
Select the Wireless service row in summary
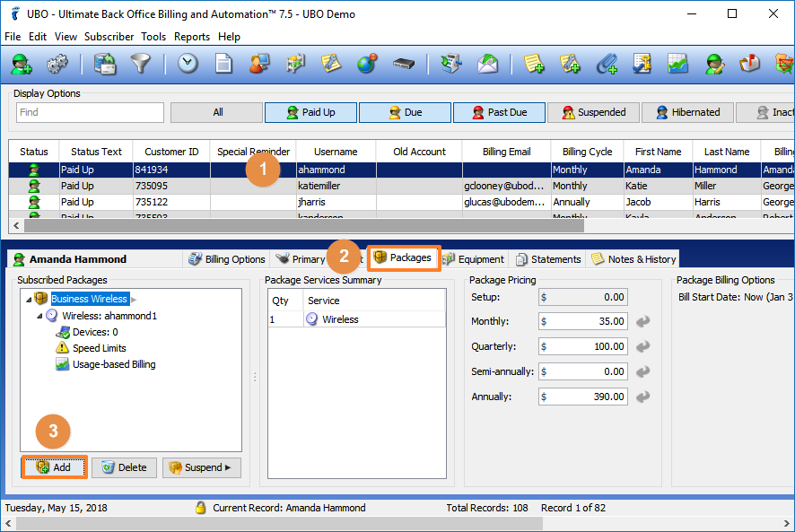[357, 319]
